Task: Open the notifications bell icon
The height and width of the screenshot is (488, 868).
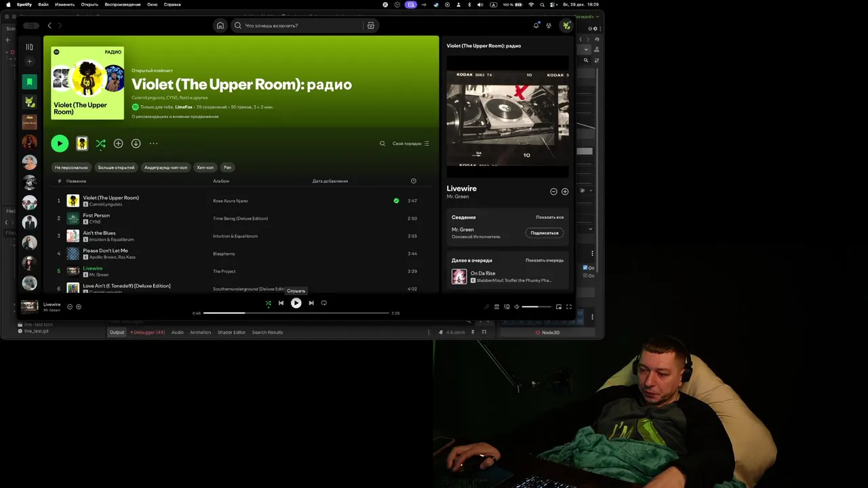Action: (536, 26)
